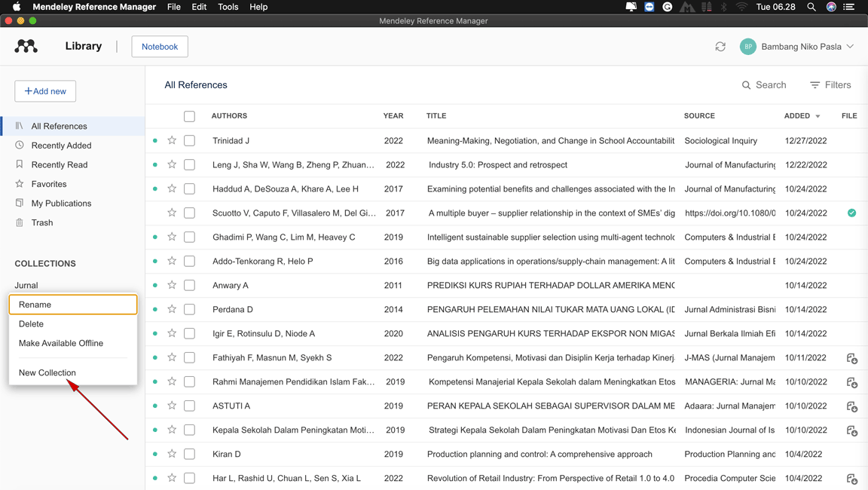Open the Tools menu
This screenshot has width=868, height=490.
tap(228, 7)
